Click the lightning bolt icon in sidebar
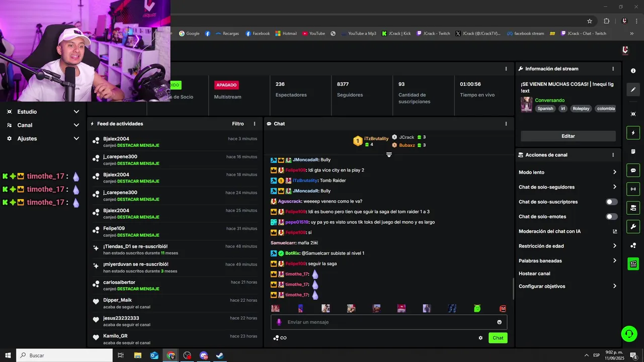The height and width of the screenshot is (362, 644). pyautogui.click(x=633, y=133)
